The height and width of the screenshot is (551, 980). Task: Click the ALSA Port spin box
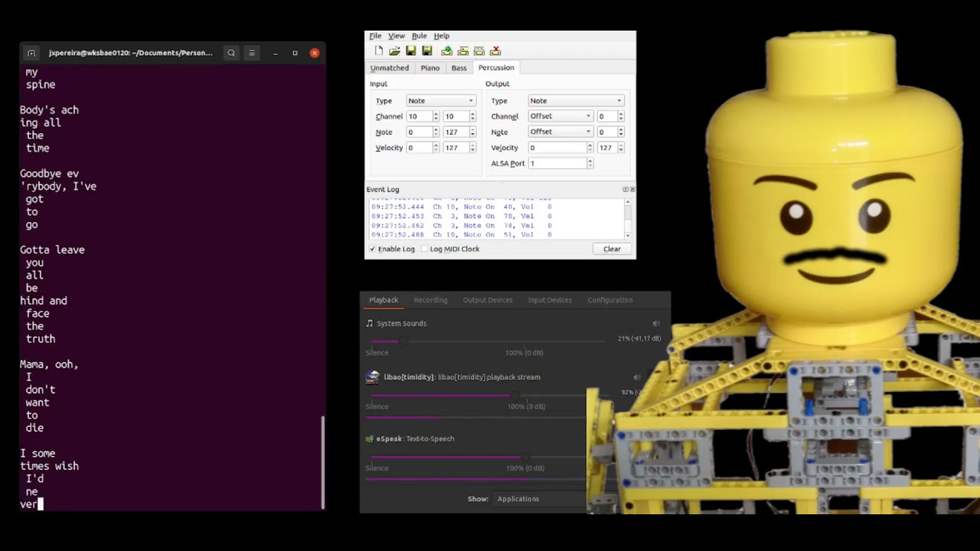(x=560, y=163)
